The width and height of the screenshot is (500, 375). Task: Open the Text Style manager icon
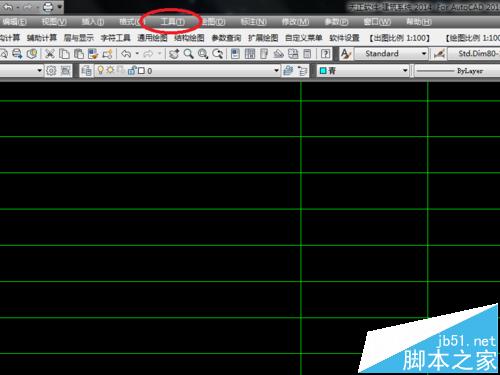346,54
